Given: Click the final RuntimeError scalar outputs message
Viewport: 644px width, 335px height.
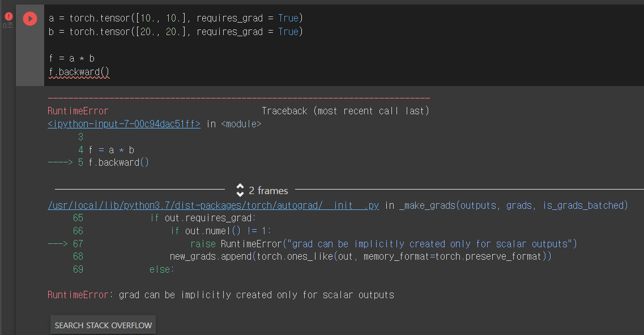Looking at the screenshot, I should [x=220, y=294].
